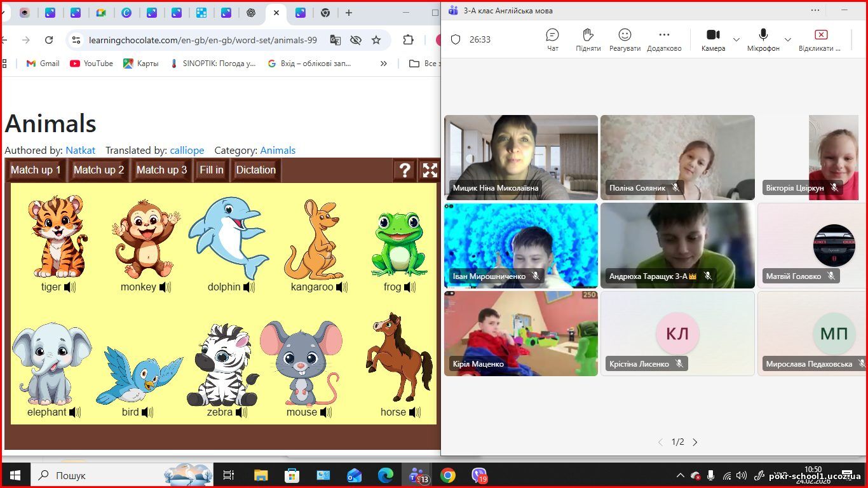The width and height of the screenshot is (868, 488).
Task: Go to the next page of participants
Action: 695,442
